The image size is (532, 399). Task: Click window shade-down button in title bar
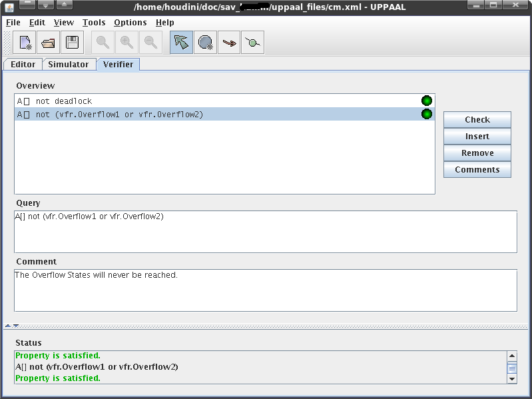pos(45,5)
